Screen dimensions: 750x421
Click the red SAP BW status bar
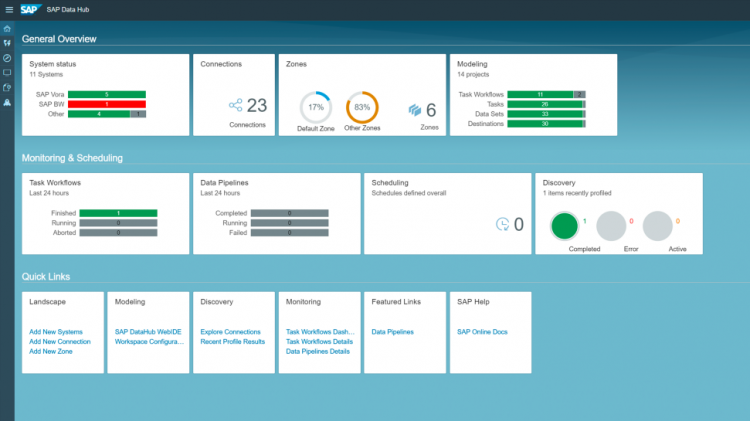(x=107, y=104)
